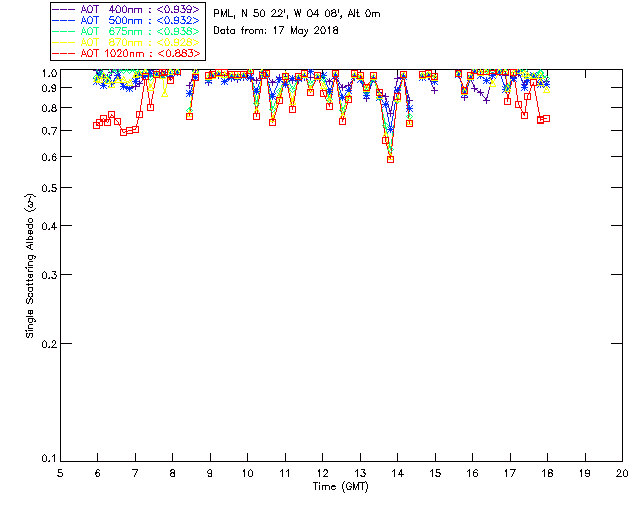
Task: Click the x-axis tick label 20
Action: (x=622, y=473)
